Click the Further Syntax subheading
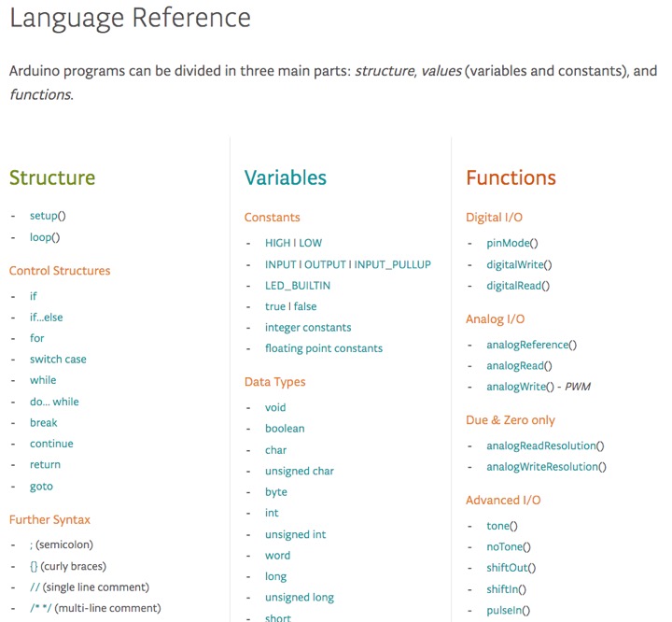 pos(49,520)
